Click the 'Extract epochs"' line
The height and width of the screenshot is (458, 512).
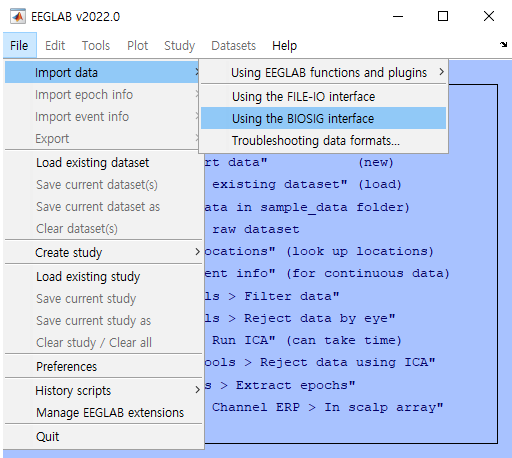click(280, 385)
